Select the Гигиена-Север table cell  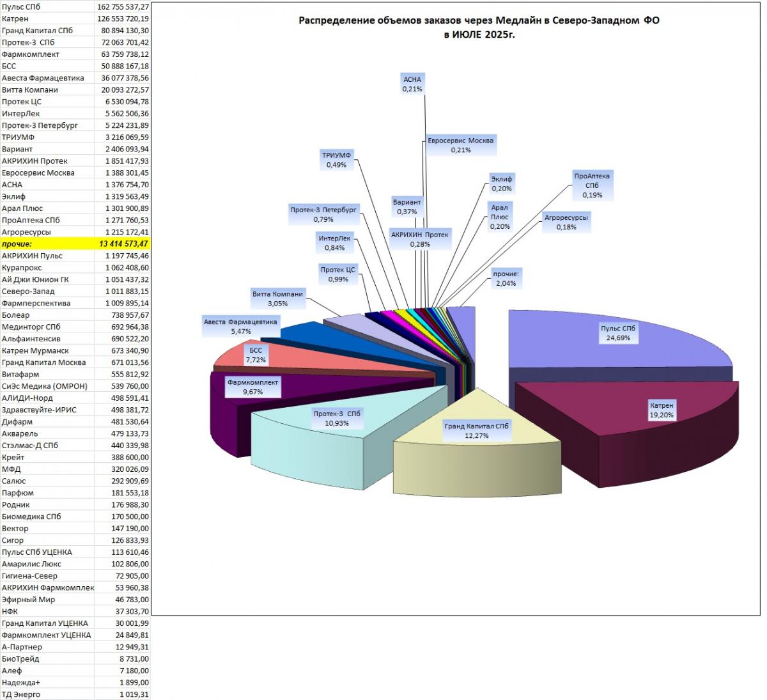click(x=47, y=576)
